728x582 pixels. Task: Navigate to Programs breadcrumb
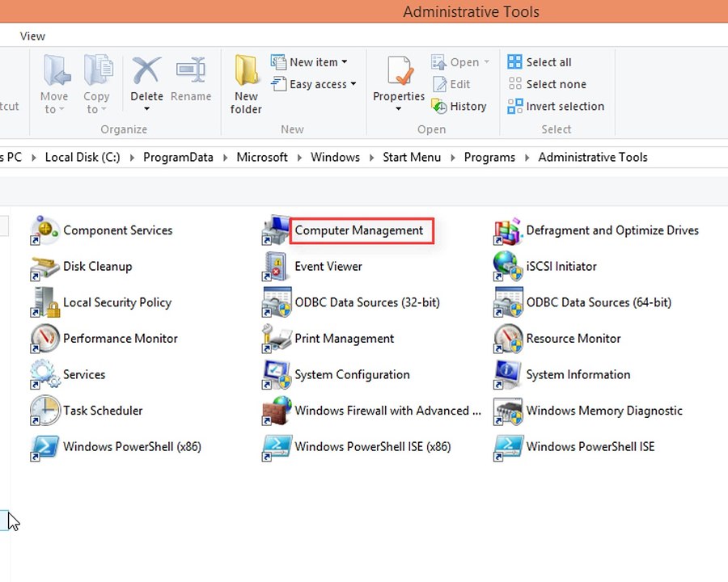(x=490, y=158)
